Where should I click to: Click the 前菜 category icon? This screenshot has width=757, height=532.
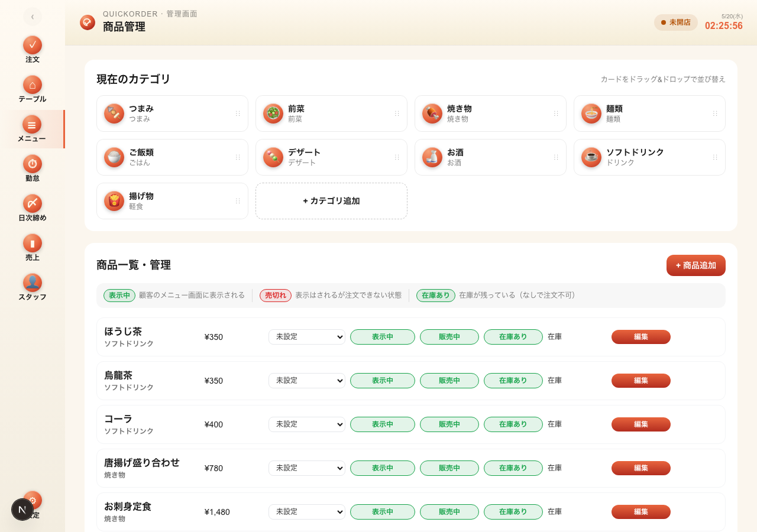click(x=273, y=113)
